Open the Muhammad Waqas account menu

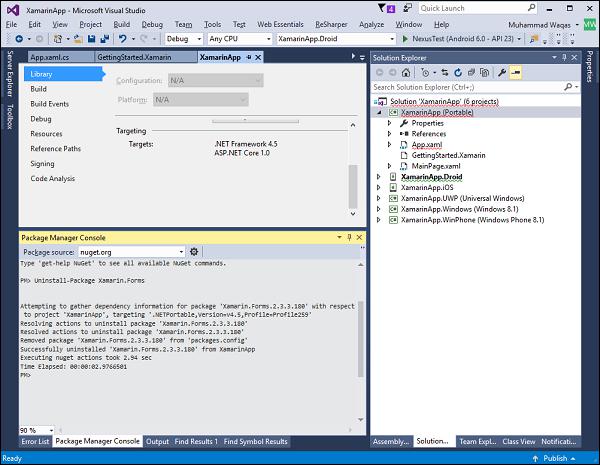point(543,25)
